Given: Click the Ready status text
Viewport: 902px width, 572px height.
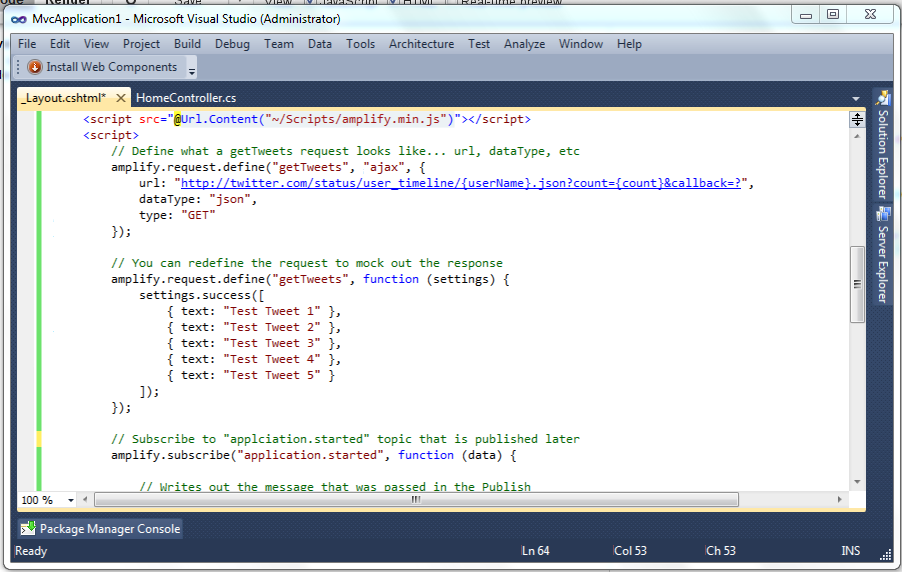Looking at the screenshot, I should click(x=31, y=551).
